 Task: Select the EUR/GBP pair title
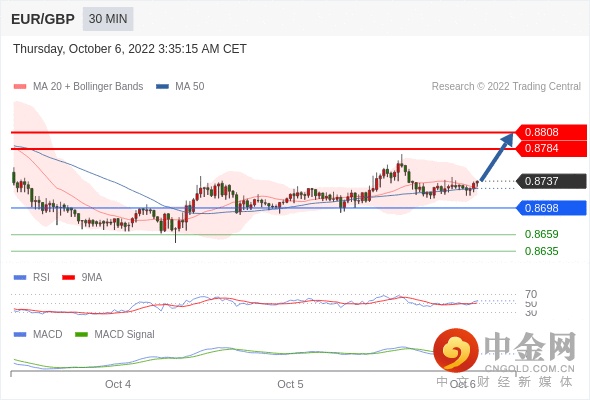click(43, 19)
